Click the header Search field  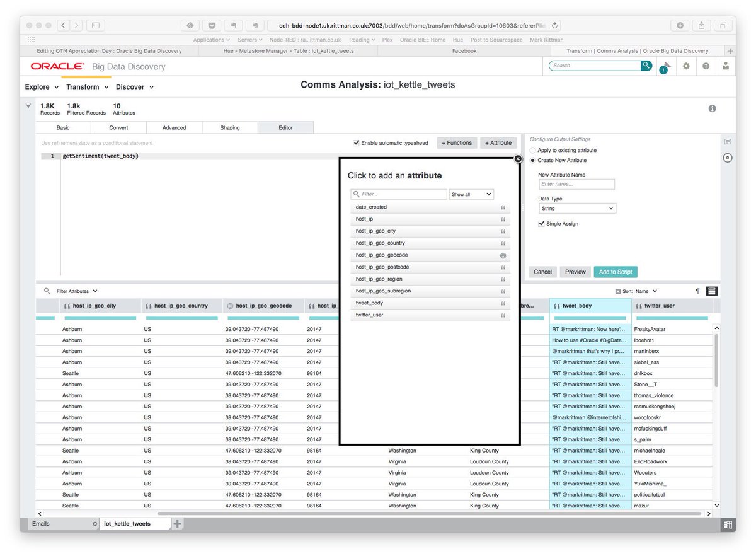click(x=595, y=66)
